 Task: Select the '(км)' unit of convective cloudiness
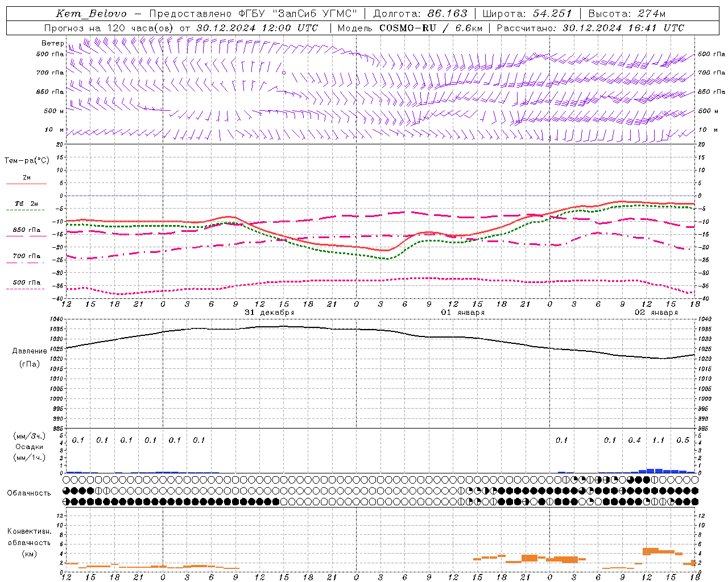tap(30, 554)
